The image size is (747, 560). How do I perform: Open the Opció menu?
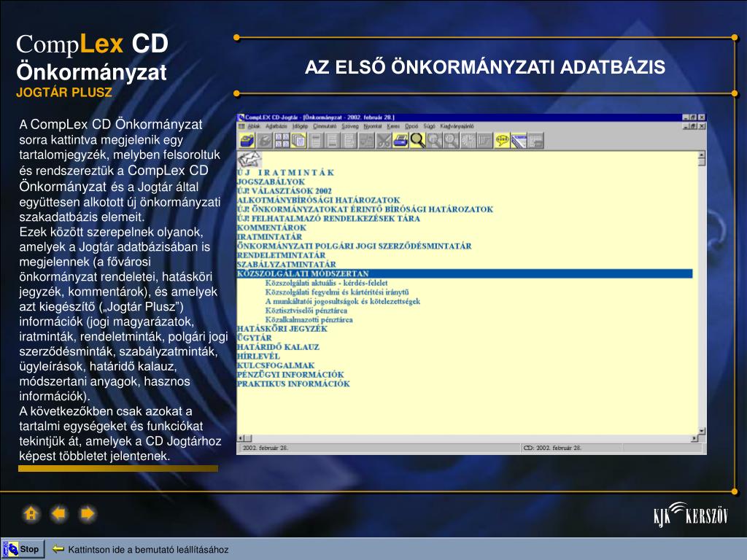click(x=411, y=126)
